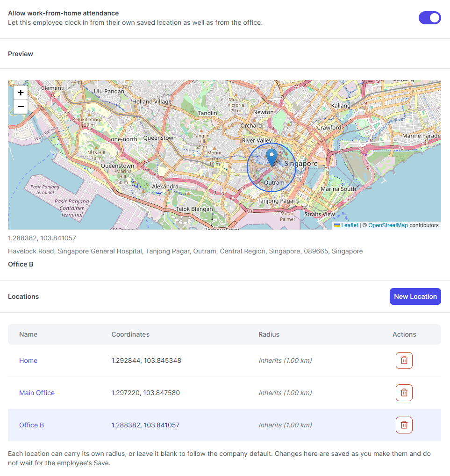Click the Actions column header
The height and width of the screenshot is (476, 450).
coord(404,334)
